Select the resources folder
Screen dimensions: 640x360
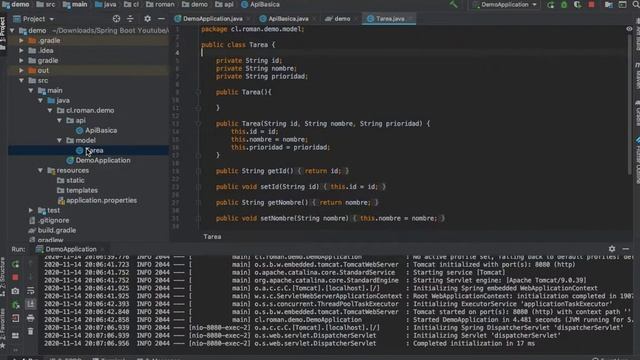point(72,171)
